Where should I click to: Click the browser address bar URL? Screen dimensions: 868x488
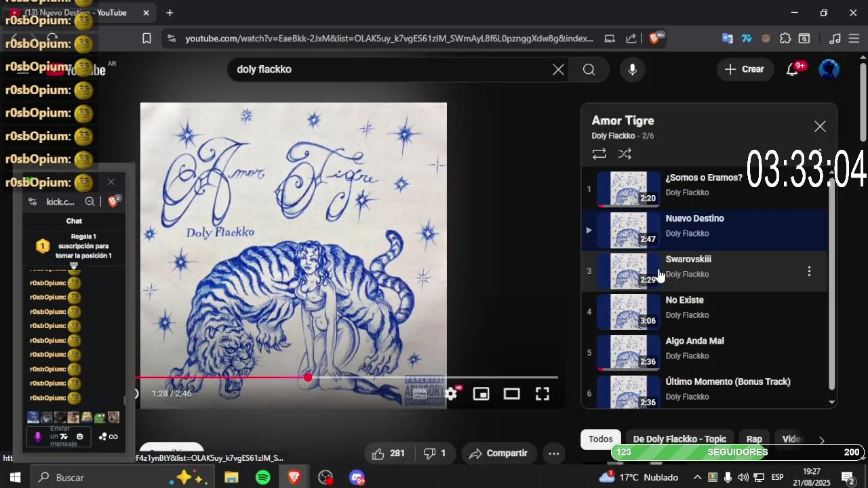[x=389, y=39]
